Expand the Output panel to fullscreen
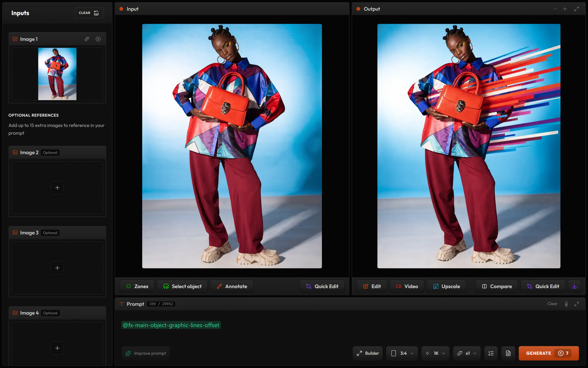This screenshot has height=368, width=588. coord(576,9)
